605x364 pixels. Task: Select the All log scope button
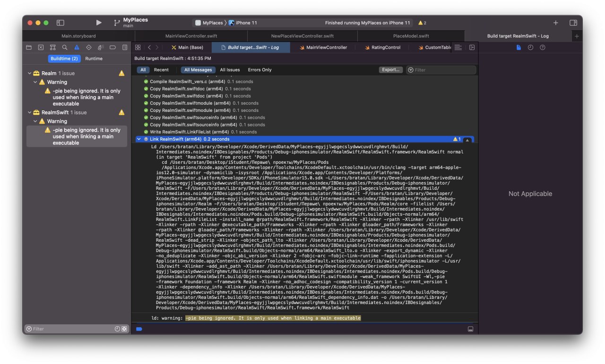pyautogui.click(x=143, y=70)
